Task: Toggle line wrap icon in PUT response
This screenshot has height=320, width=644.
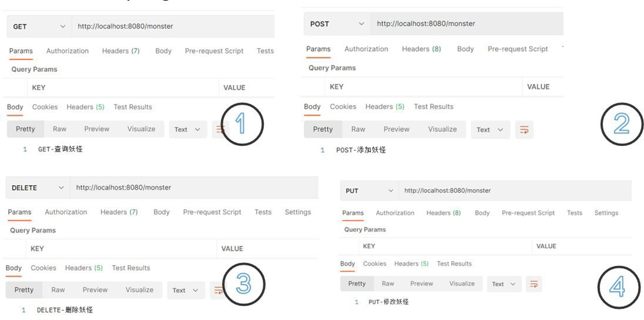Action: click(533, 284)
